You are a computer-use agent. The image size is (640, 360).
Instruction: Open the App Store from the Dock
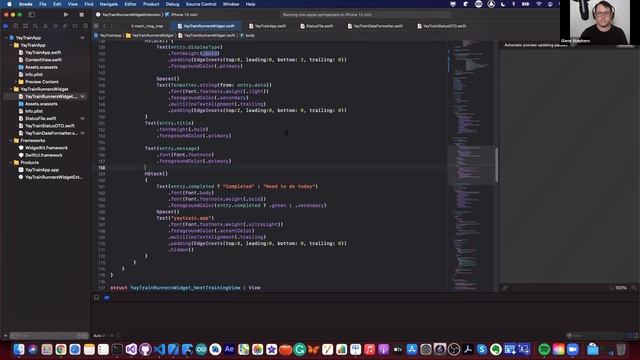click(411, 349)
